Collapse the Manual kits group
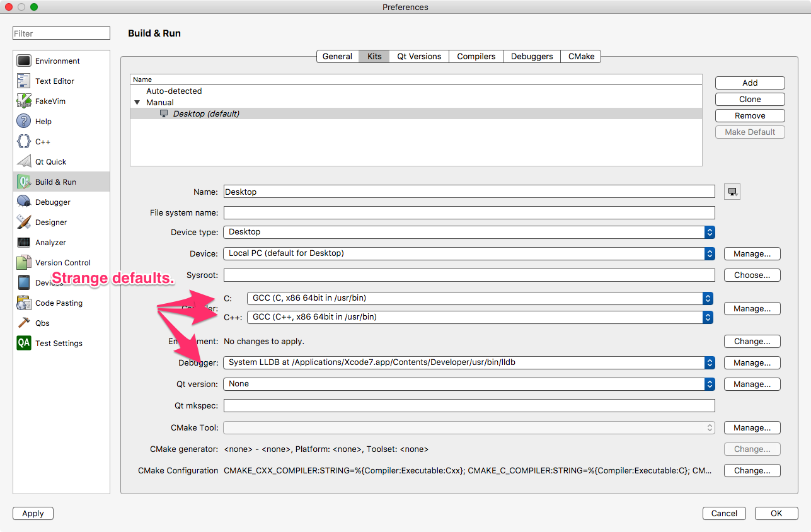811x532 pixels. (x=137, y=102)
